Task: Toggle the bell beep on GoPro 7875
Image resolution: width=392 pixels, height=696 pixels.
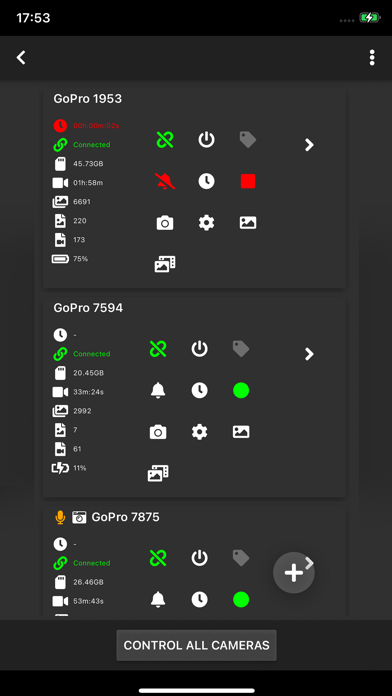Action: [158, 599]
